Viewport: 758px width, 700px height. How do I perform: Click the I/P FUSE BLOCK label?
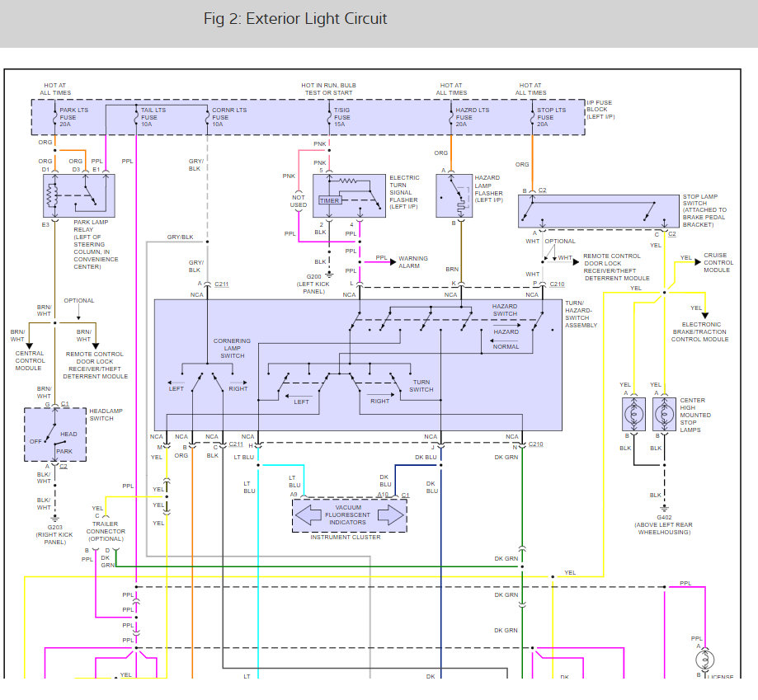[x=600, y=110]
